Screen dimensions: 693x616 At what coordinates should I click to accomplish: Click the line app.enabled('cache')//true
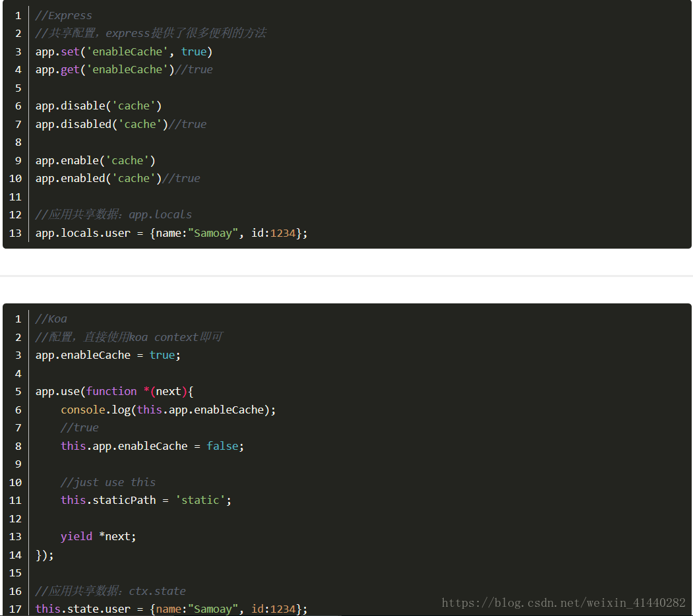117,179
